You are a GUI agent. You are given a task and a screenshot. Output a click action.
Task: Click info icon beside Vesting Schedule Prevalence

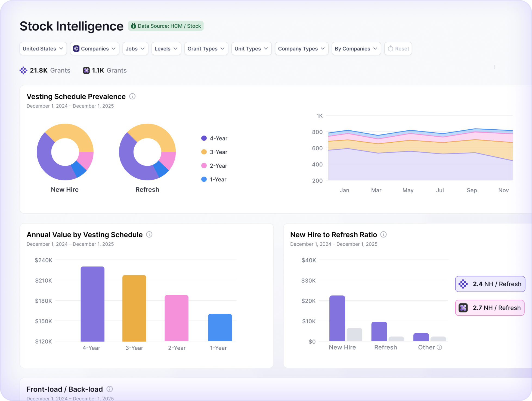pos(132,96)
